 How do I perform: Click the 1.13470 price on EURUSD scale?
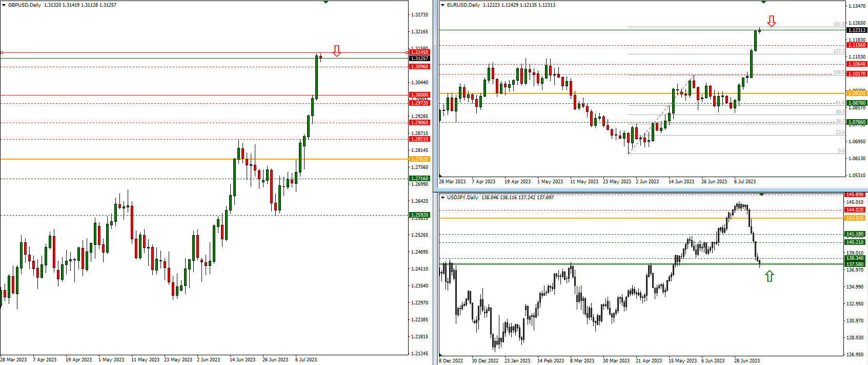858,6
